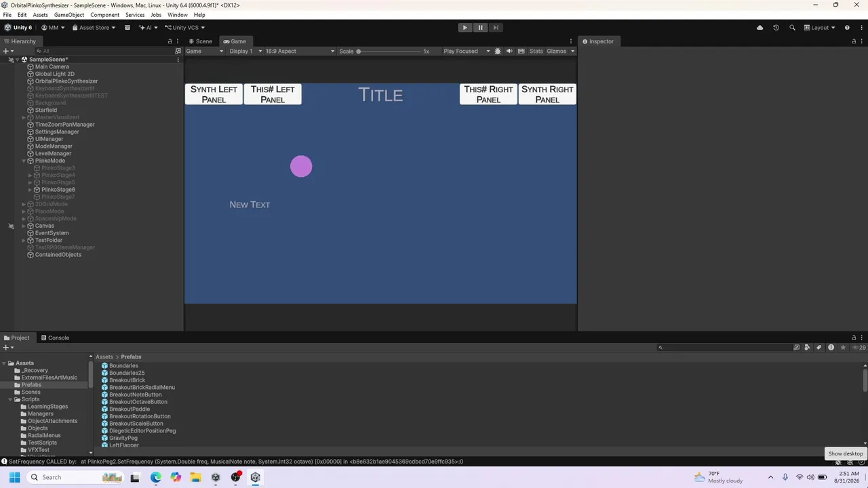Toggle the debug bug icon in Game view

(x=498, y=52)
